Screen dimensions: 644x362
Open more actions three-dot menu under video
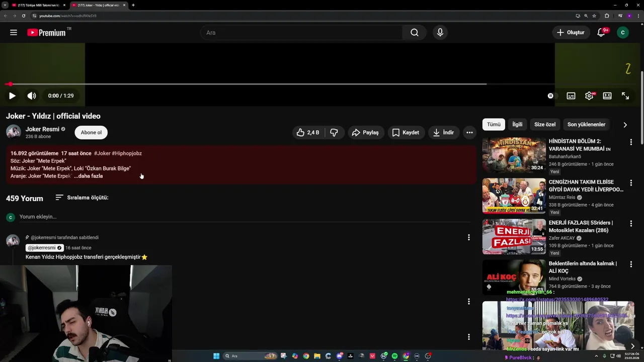click(469, 132)
